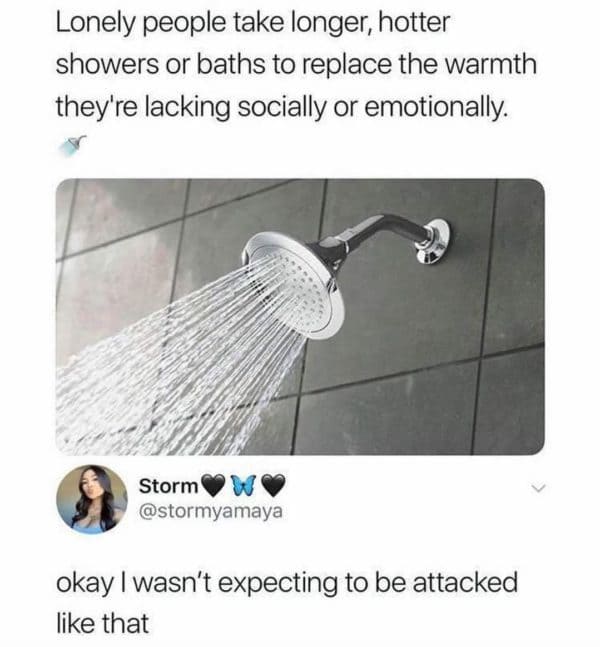Select the 'showers or baths to replace' line
600x647 pixels.
click(296, 65)
